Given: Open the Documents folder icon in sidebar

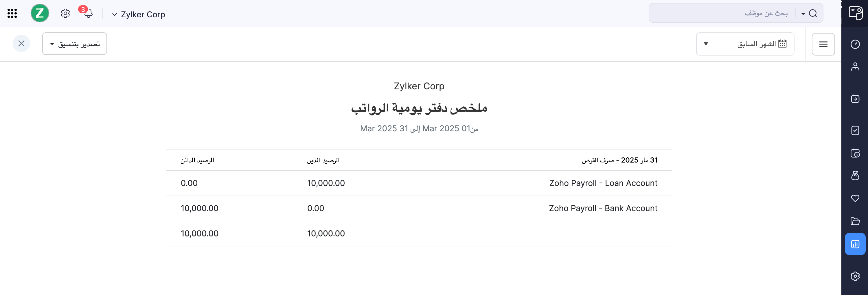Looking at the screenshot, I should pos(855,221).
